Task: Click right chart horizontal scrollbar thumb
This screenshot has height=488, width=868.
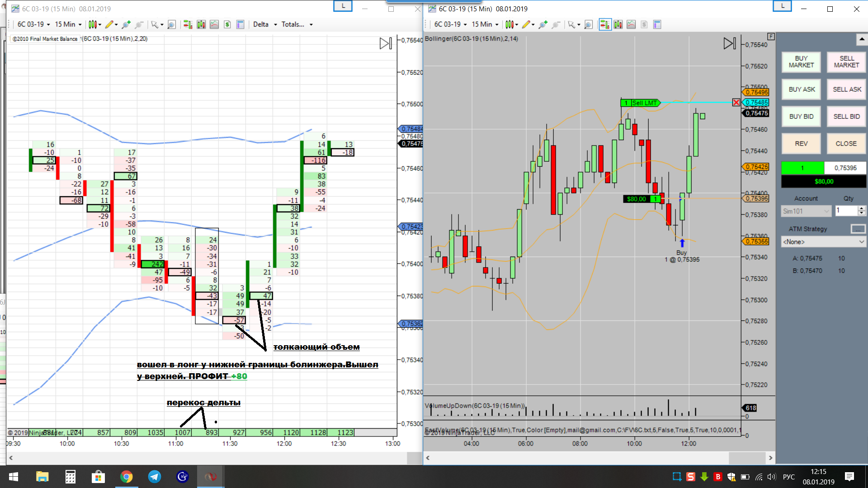Action: coord(747,458)
